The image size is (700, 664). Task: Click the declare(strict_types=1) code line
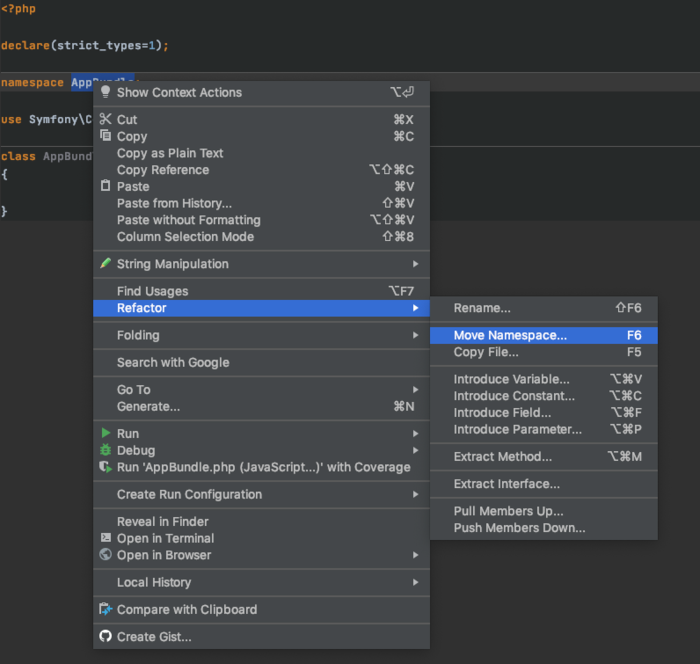85,46
